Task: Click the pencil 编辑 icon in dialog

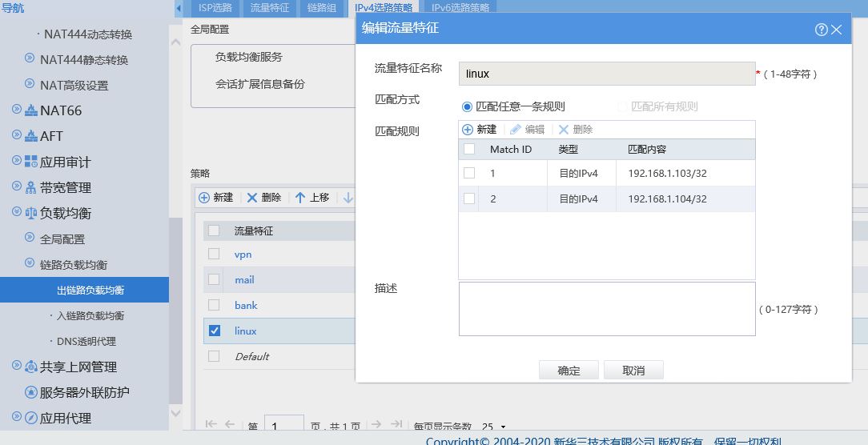Action: pyautogui.click(x=516, y=130)
